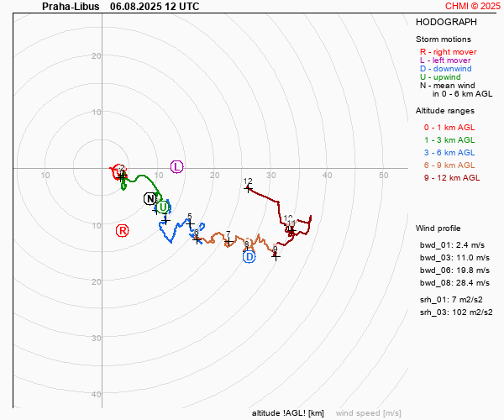Screen dimensions: 504x420
Task: Click the 20 label above the center on vertical axis
Action: coord(96,56)
